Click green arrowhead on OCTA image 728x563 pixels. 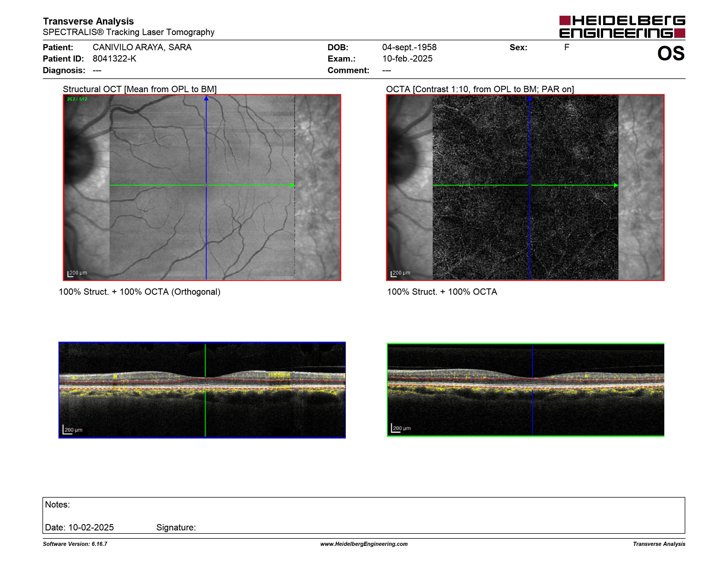click(616, 185)
